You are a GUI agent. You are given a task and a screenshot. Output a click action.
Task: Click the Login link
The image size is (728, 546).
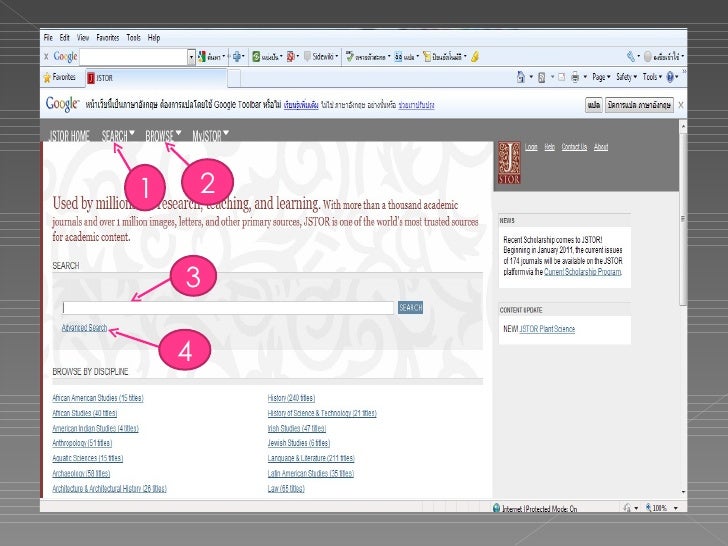coord(531,147)
